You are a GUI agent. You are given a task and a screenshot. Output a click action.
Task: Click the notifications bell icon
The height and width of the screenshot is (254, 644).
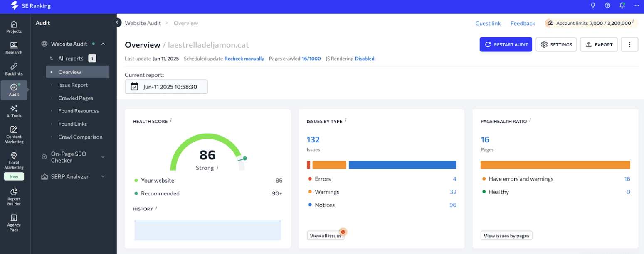622,6
